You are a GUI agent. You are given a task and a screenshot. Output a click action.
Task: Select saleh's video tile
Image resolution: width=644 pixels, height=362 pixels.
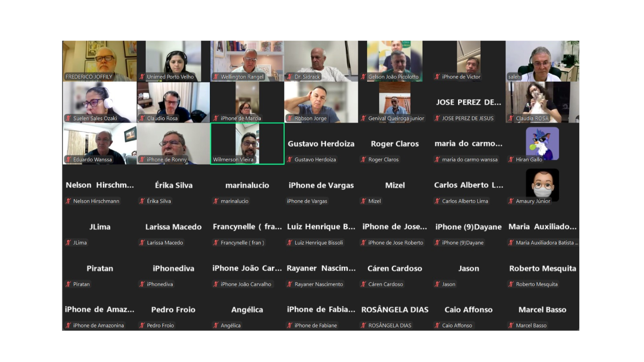[543, 61]
